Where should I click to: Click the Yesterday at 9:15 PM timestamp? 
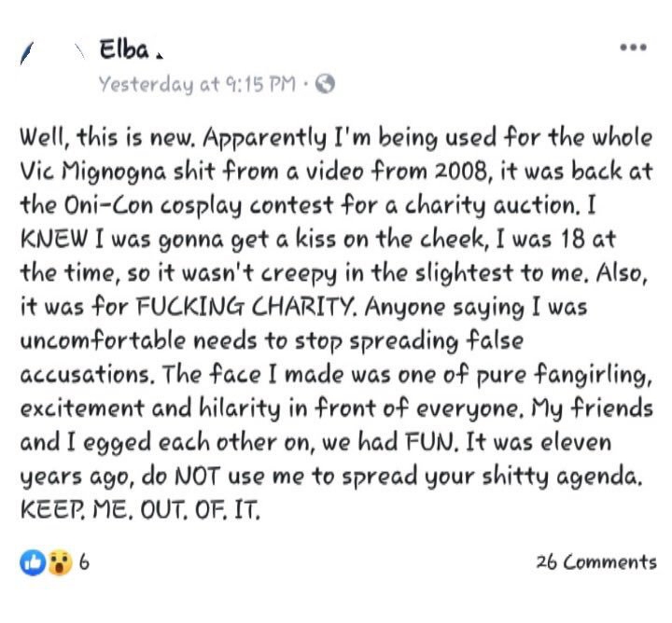point(197,84)
